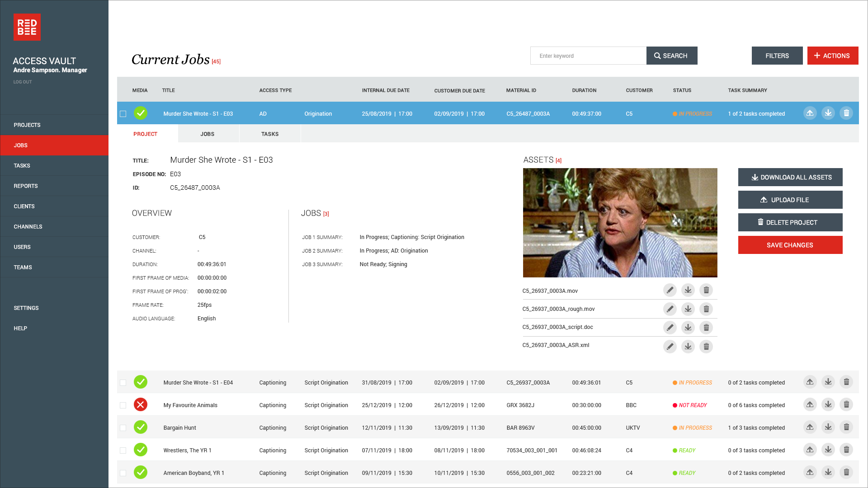Click the edit pencil icon for C5_26937_0003A.mov

tap(670, 290)
